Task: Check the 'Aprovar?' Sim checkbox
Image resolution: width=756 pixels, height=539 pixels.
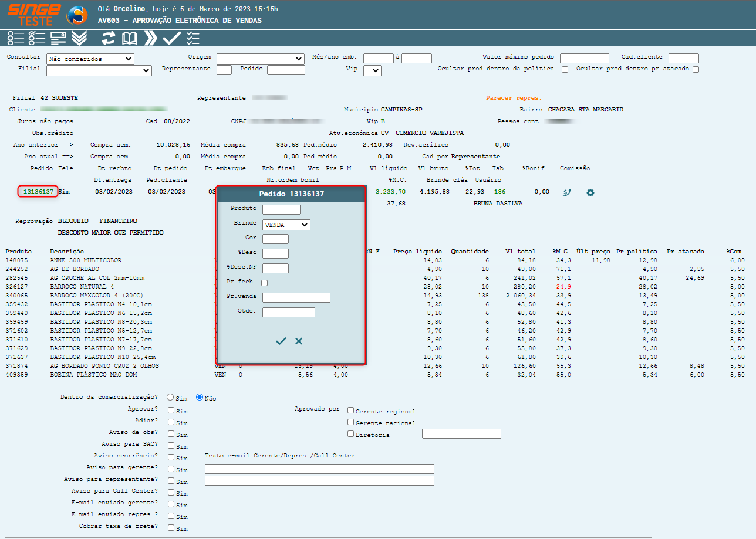Action: pyautogui.click(x=171, y=411)
